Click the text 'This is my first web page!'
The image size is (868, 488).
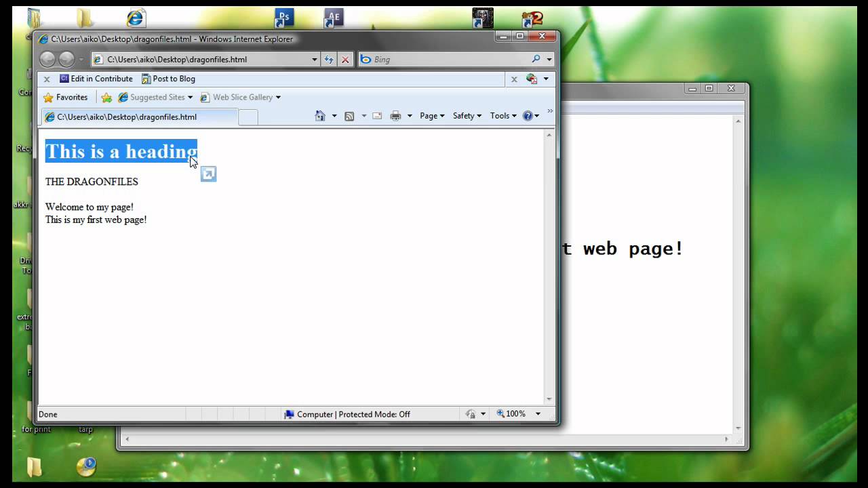coord(96,220)
